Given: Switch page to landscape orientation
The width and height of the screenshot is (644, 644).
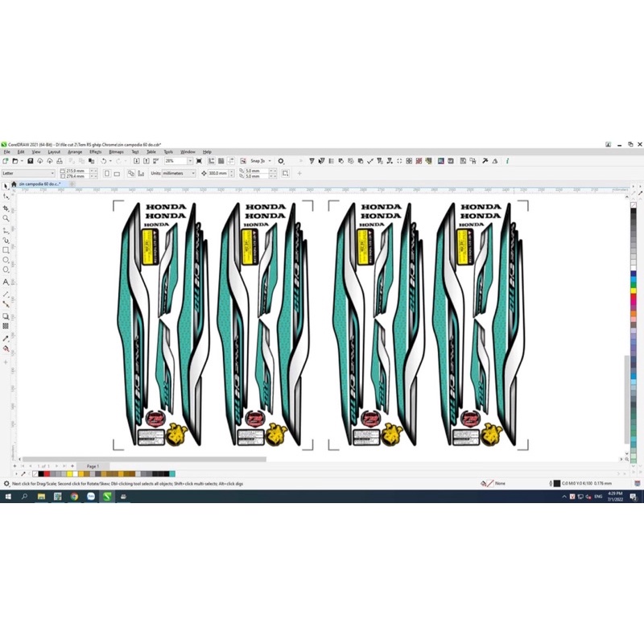Looking at the screenshot, I should coord(116,173).
